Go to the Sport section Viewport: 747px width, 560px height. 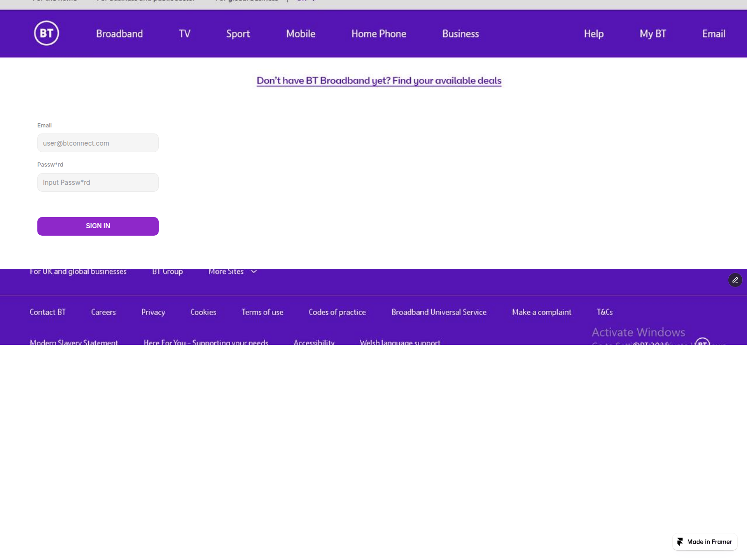point(238,34)
